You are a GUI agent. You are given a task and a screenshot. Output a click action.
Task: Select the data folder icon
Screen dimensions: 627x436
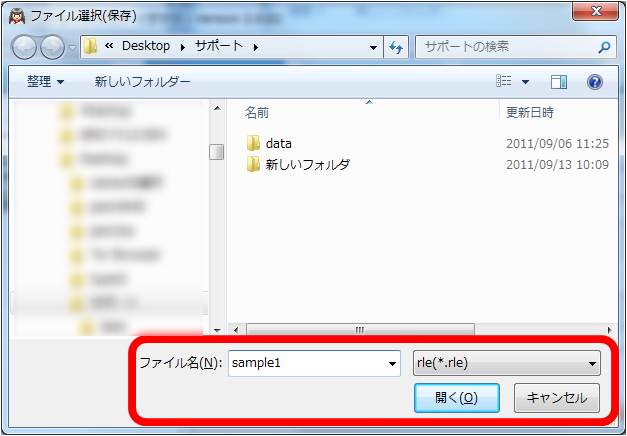coord(253,143)
